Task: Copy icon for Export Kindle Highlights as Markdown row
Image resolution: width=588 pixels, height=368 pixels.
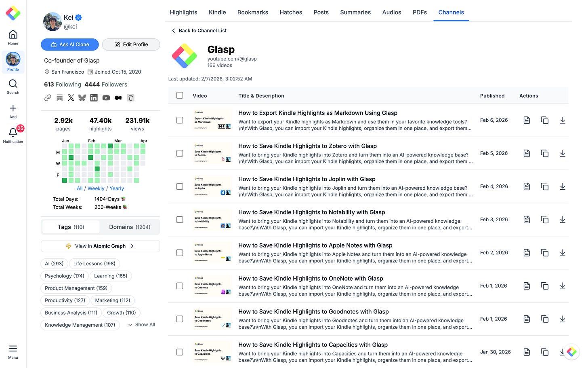Action: (544, 120)
